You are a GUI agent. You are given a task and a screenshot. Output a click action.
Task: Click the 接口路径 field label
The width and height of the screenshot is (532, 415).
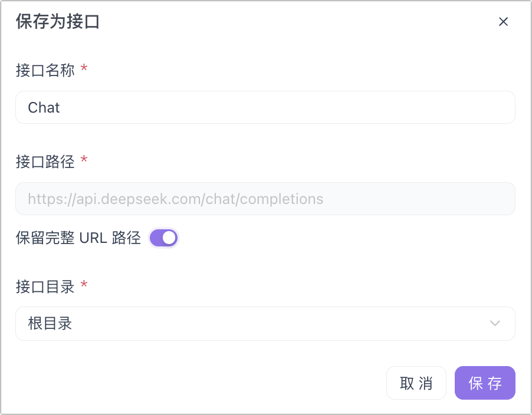[45, 162]
